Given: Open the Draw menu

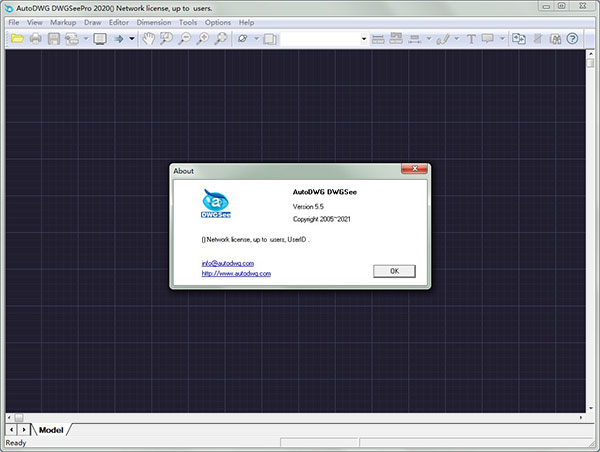Looking at the screenshot, I should coord(93,22).
